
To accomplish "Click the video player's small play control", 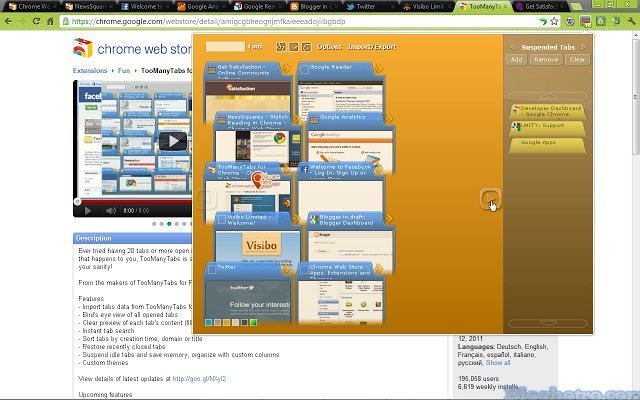I will coord(87,211).
